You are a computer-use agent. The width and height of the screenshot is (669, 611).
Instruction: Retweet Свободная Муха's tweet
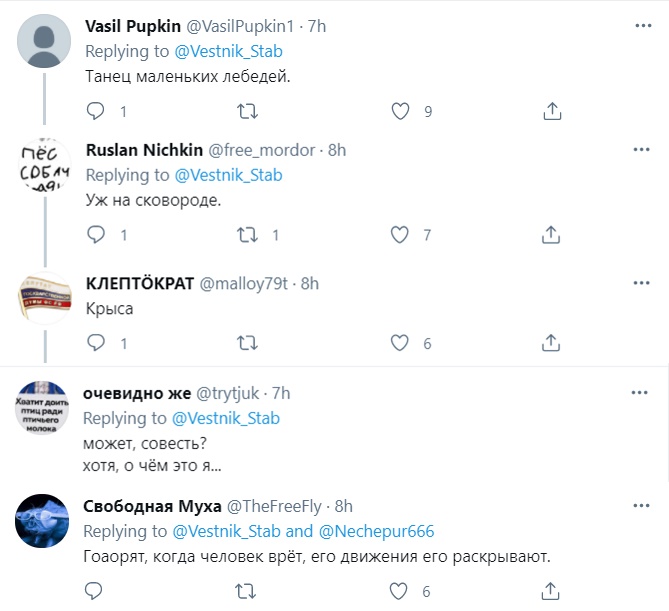click(247, 591)
